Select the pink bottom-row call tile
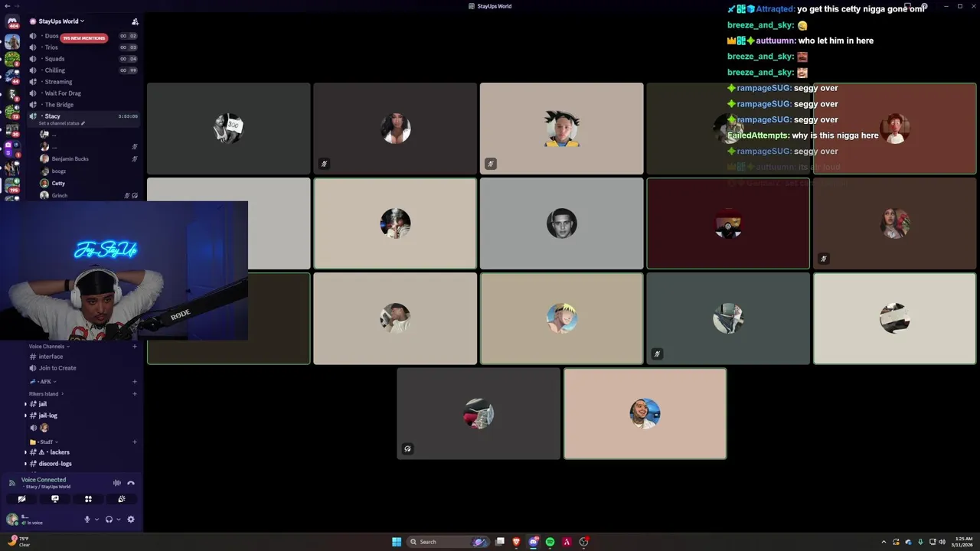 click(x=645, y=414)
